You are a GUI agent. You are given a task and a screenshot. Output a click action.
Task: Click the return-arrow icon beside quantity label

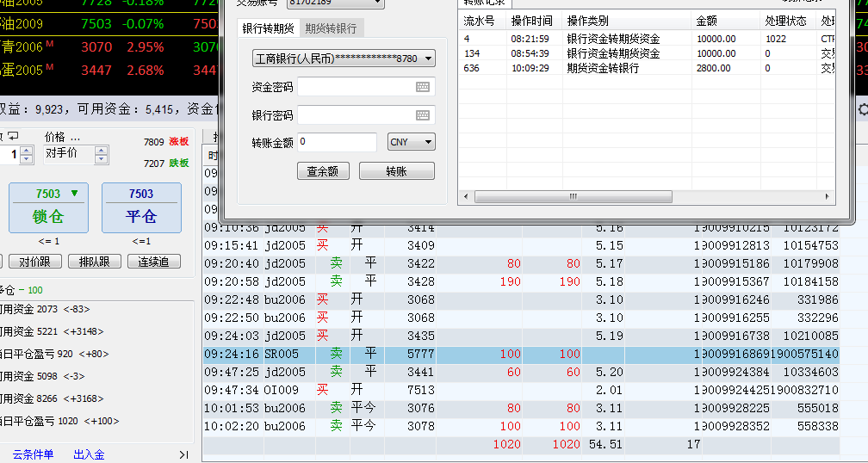[x=13, y=135]
